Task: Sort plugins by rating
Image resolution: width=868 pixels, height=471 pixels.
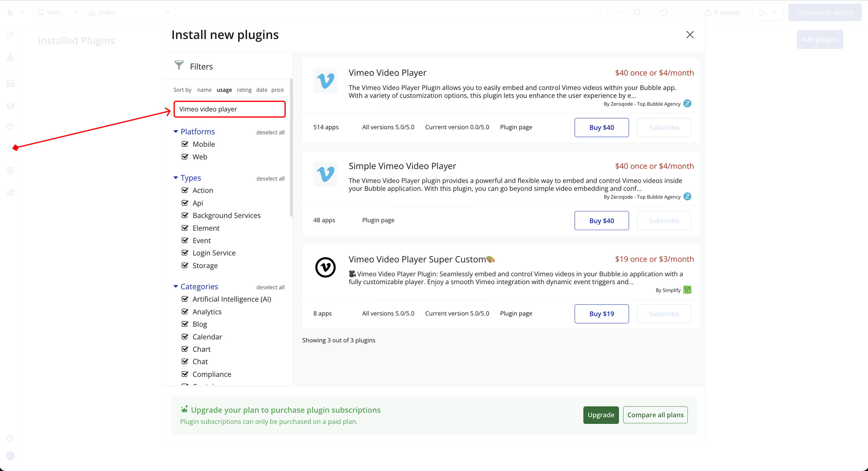Action: (244, 90)
